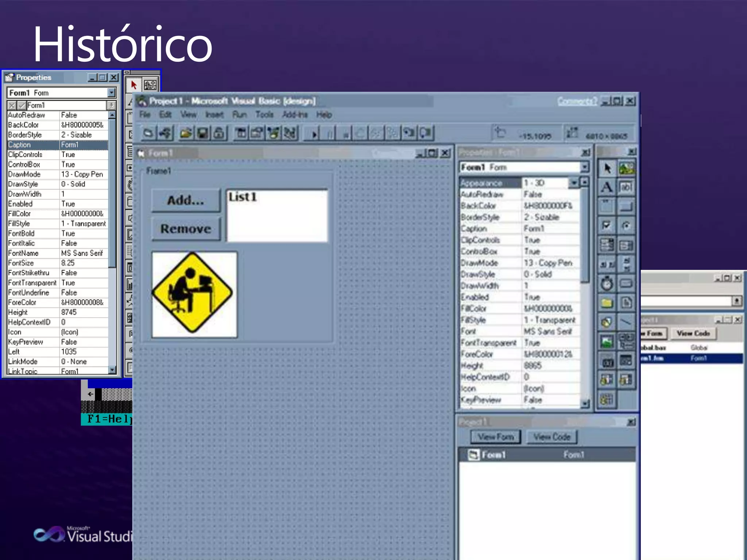Open the settings box dropdown beside Form1 in the left Properties window
747x560 pixels.
click(x=111, y=105)
